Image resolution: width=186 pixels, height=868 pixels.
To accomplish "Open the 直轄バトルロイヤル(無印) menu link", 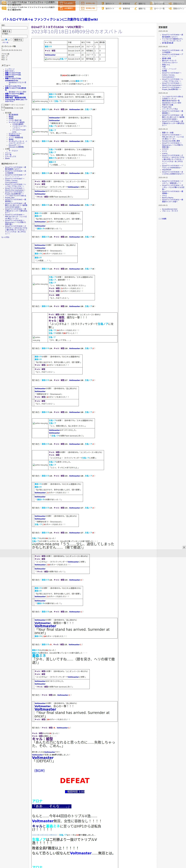I will 14,94.
